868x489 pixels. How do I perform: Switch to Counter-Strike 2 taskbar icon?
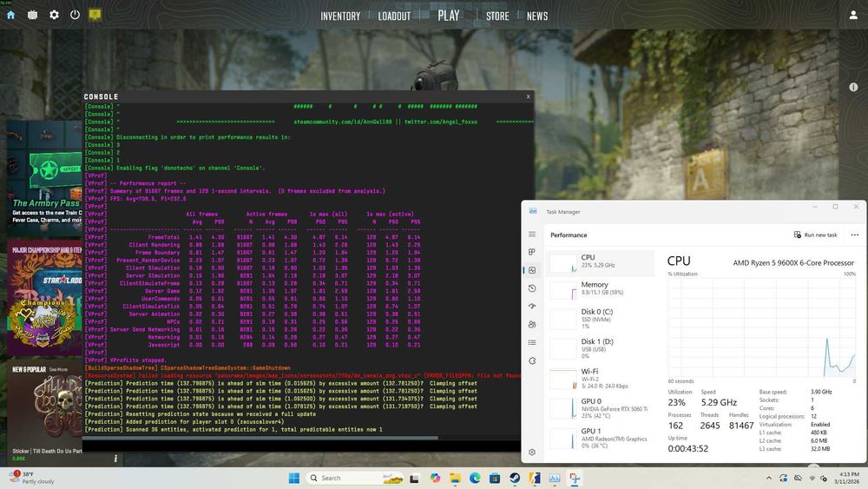(535, 478)
